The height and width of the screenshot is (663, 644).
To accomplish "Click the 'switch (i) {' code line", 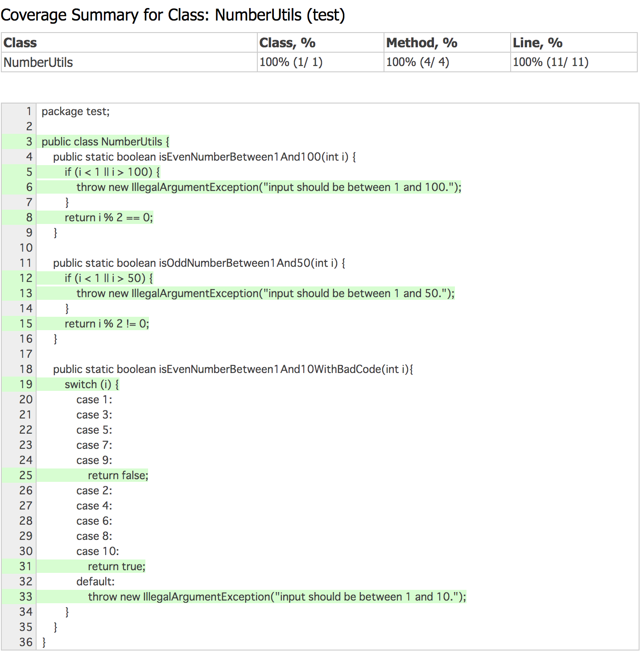I will 91,385.
